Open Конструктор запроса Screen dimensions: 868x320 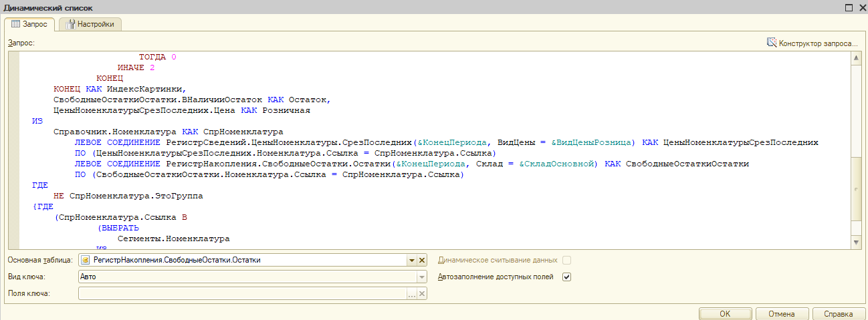click(812, 43)
